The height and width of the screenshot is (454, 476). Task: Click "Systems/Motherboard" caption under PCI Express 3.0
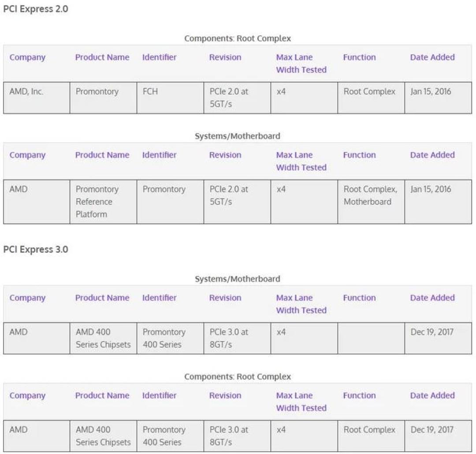click(x=238, y=279)
